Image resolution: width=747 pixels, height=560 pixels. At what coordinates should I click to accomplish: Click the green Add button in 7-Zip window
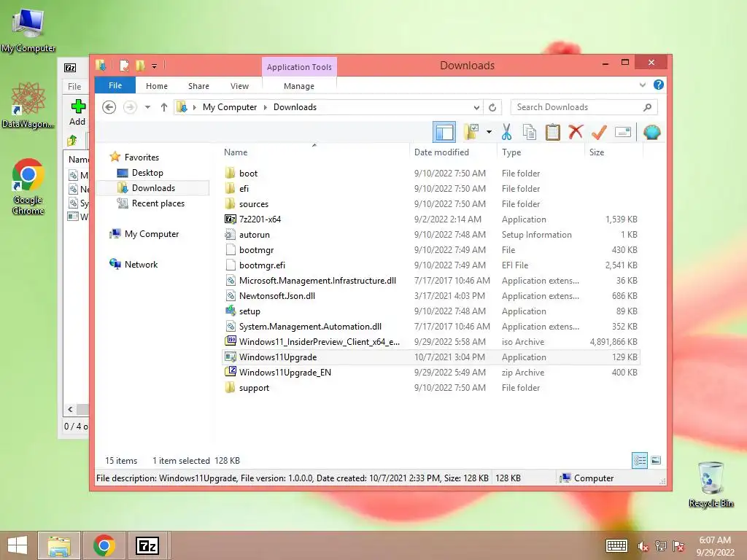77,112
